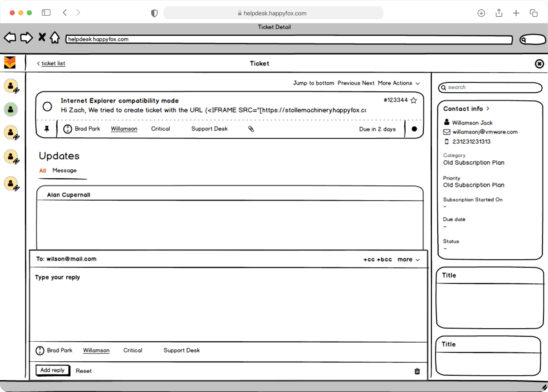Go back via the ticket list link
This screenshot has height=392, width=548.
53,63
